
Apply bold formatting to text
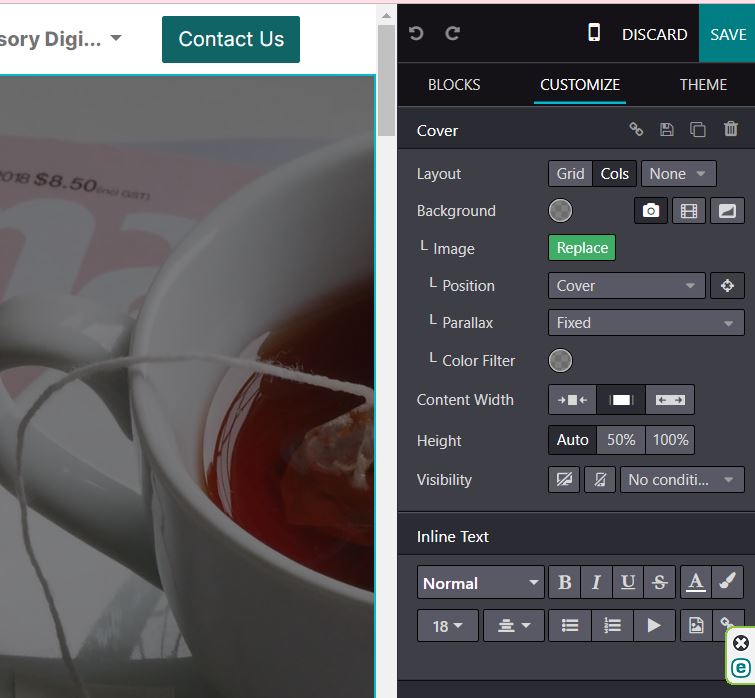tap(565, 583)
